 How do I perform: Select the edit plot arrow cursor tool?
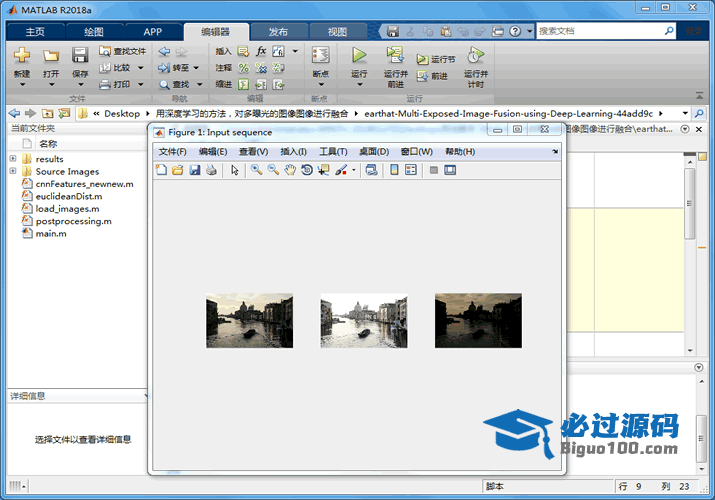pos(235,170)
